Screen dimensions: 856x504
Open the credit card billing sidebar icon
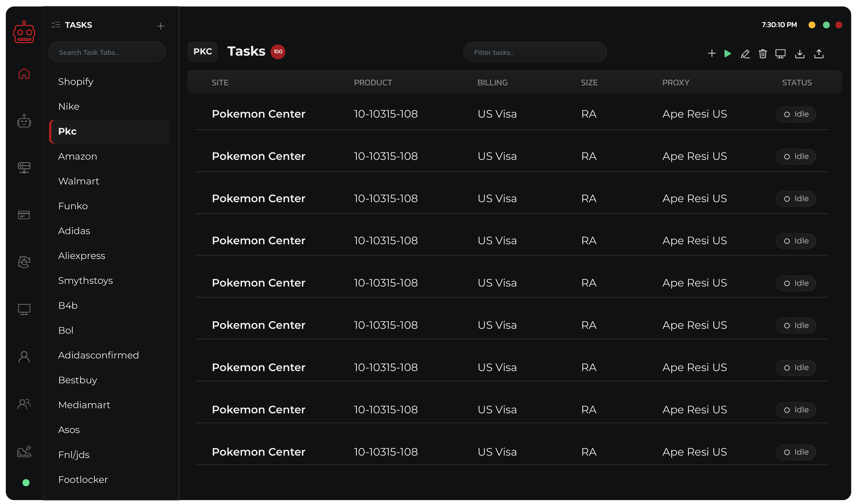(24, 215)
